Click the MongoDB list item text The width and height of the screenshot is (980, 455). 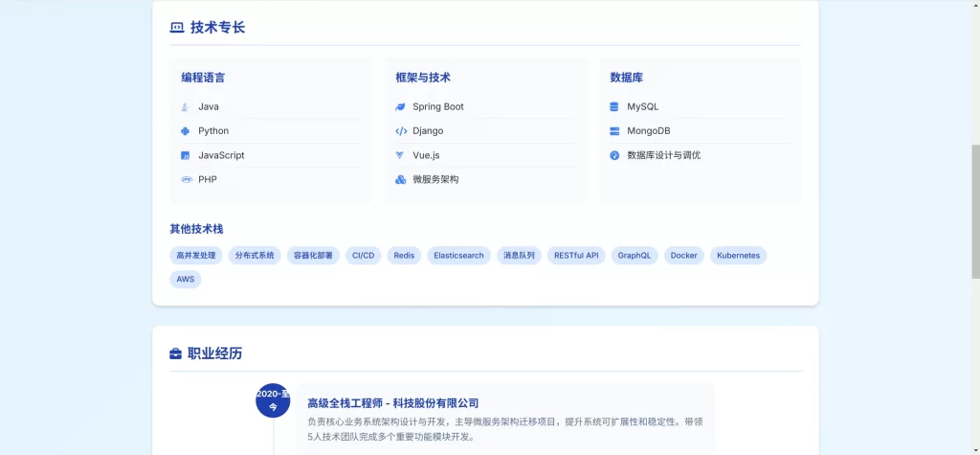click(649, 131)
